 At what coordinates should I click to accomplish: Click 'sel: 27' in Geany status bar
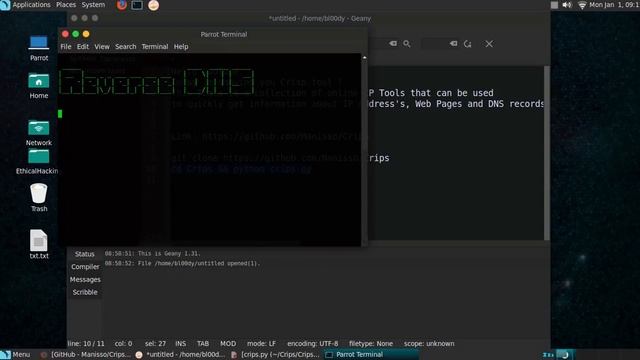[x=155, y=344]
